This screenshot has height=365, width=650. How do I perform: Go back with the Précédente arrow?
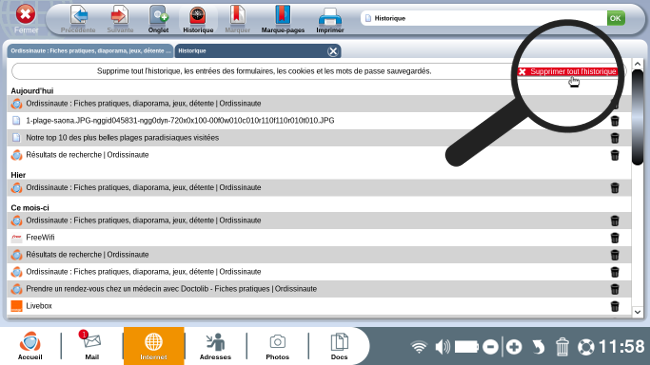(78, 19)
